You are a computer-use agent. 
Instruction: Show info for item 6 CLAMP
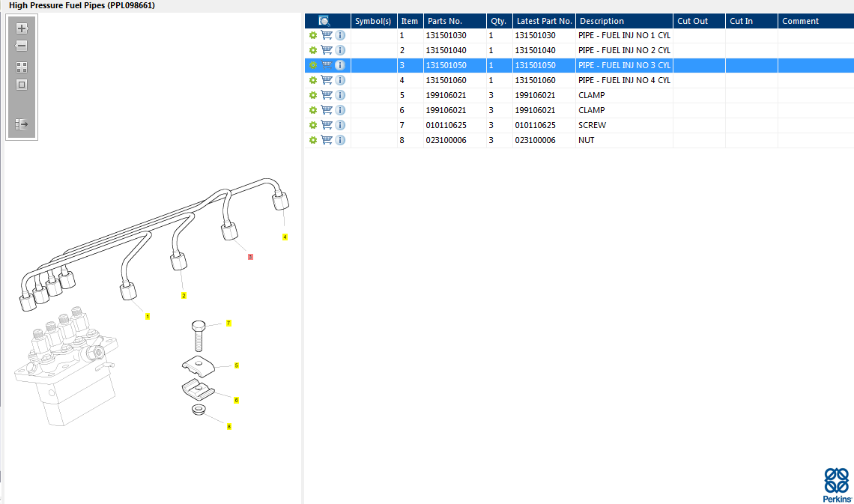340,110
